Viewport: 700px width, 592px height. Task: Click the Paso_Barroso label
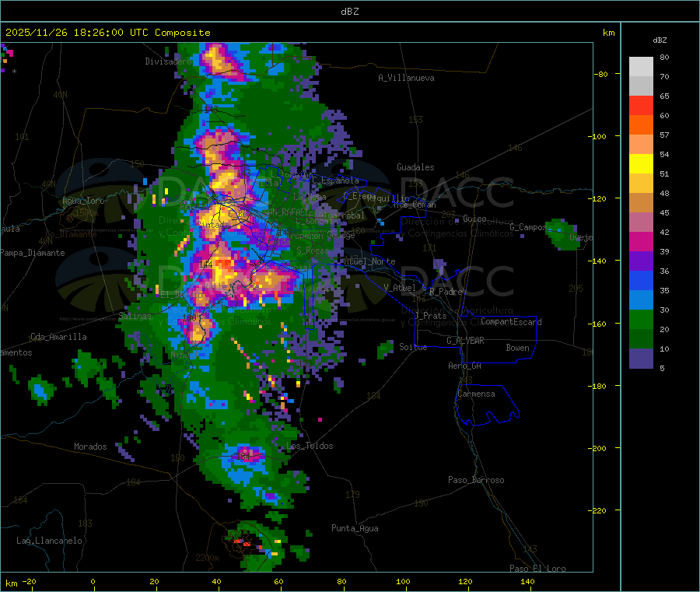coord(476,480)
